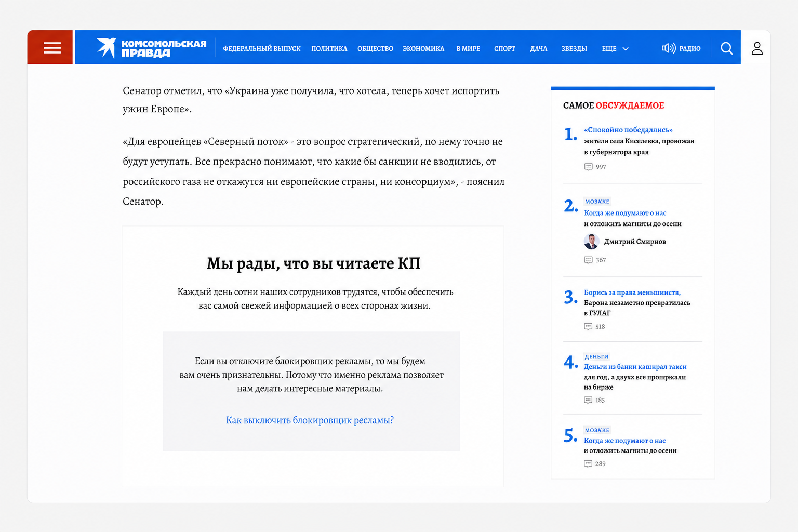Click heading Мы рады, что вы читаете КП
Screen dimensions: 798x532
[313, 263]
